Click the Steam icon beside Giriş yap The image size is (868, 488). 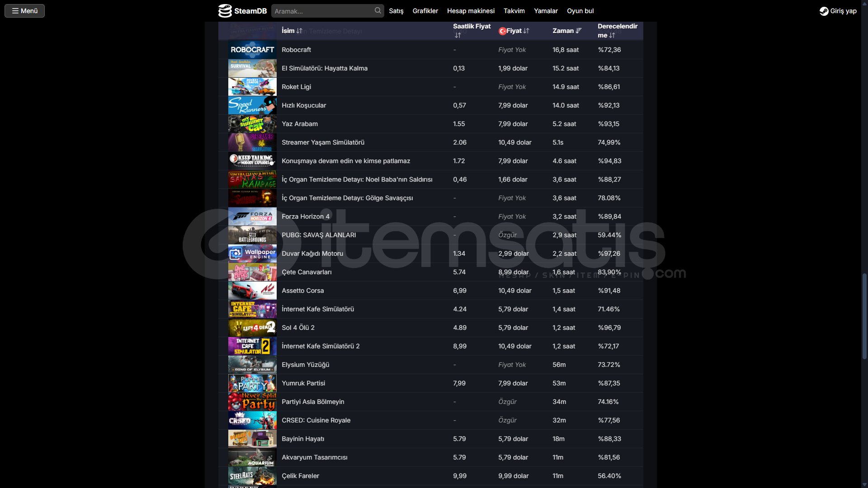824,11
